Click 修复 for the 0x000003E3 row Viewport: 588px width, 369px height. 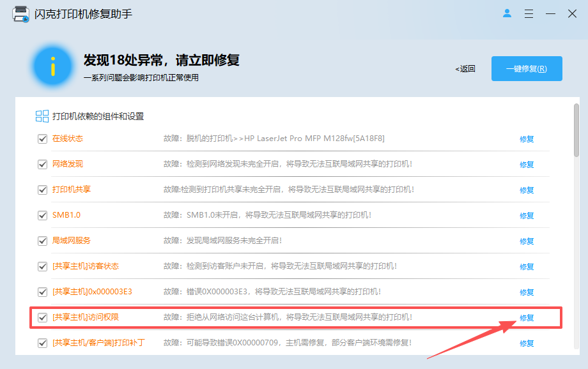click(527, 292)
